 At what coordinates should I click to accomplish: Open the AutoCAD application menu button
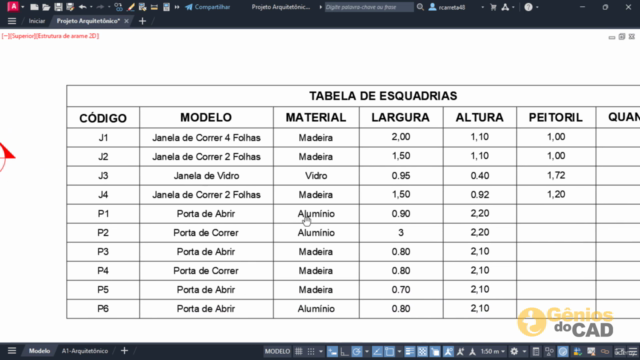(13, 7)
